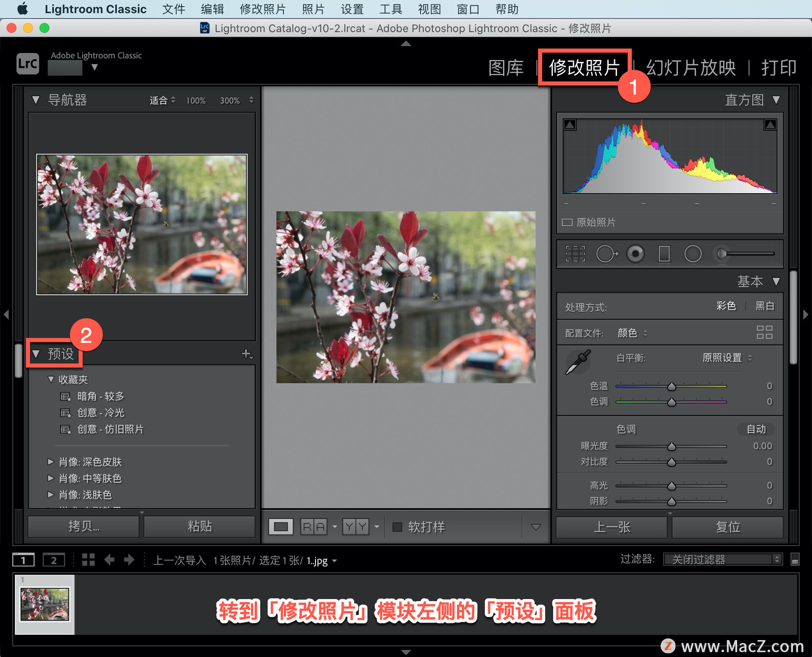This screenshot has width=812, height=657.
Task: Collapse the 导航器 panel
Action: [36, 100]
